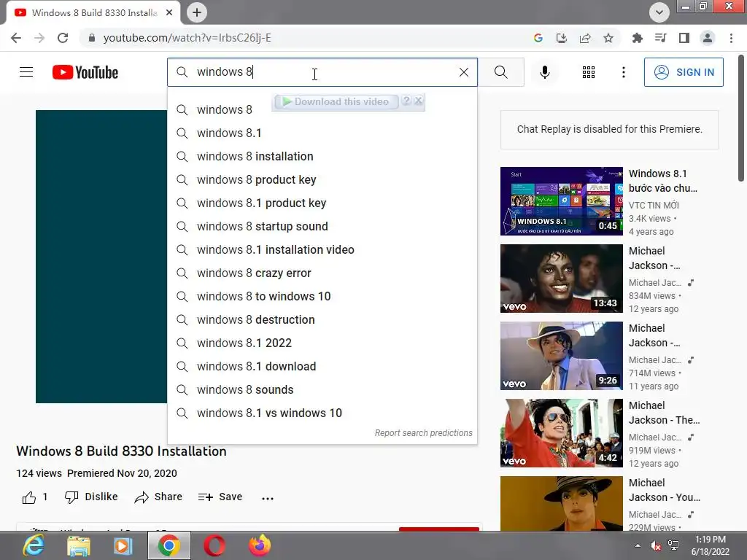Screen dimensions: 747x560
Task: Open the 9:26 Michael Jackson vevo thumbnail
Action: point(561,356)
